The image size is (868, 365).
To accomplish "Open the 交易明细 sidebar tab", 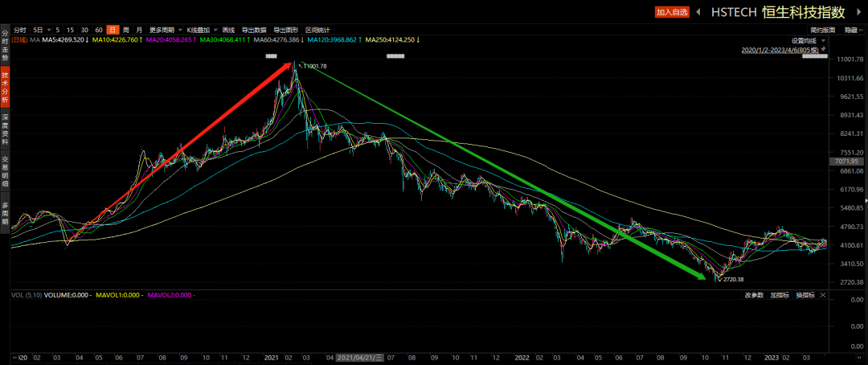I will coord(5,172).
